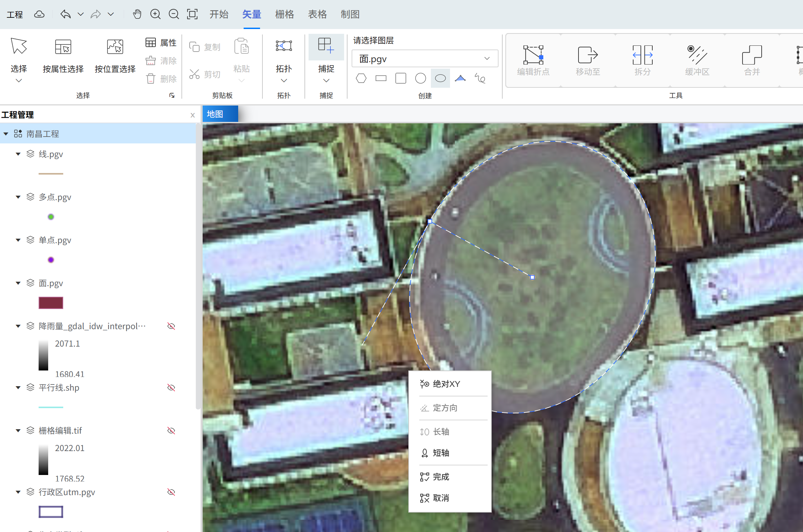Select the polygon creation shape tool
Viewport: 803px width, 532px height.
[361, 79]
